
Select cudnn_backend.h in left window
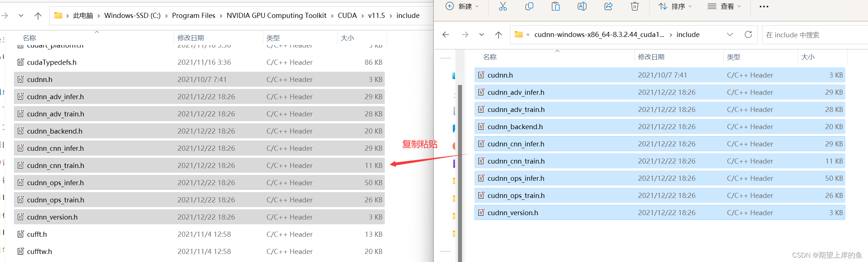[200, 131]
